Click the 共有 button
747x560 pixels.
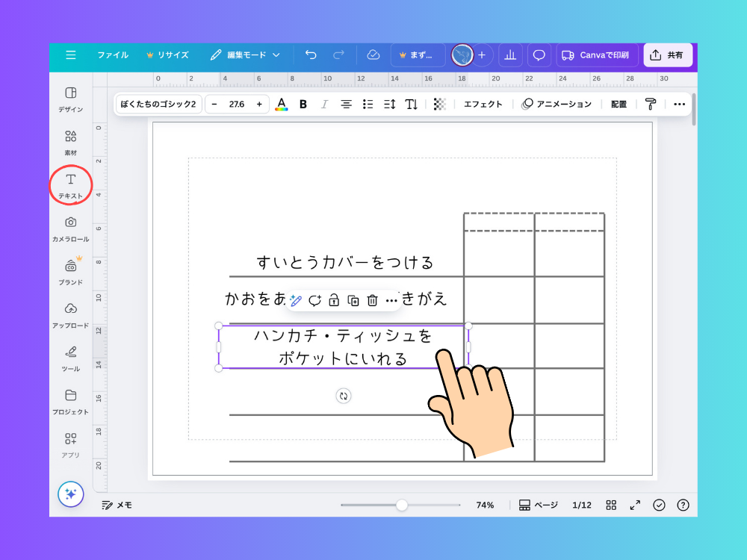(x=667, y=55)
